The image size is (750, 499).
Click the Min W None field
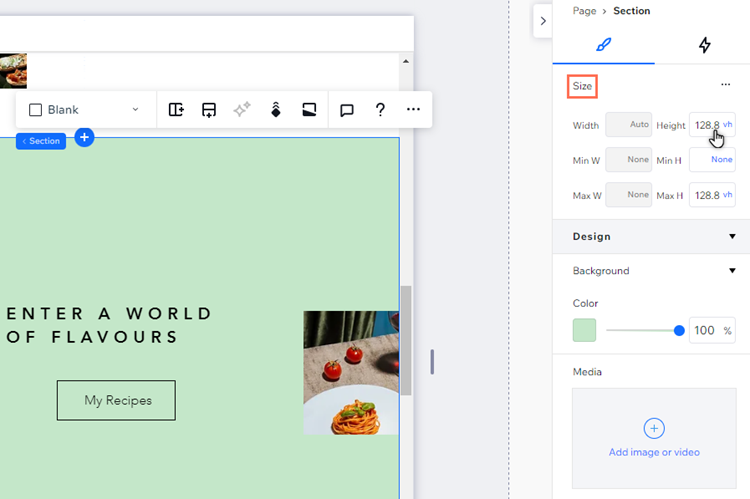click(629, 160)
